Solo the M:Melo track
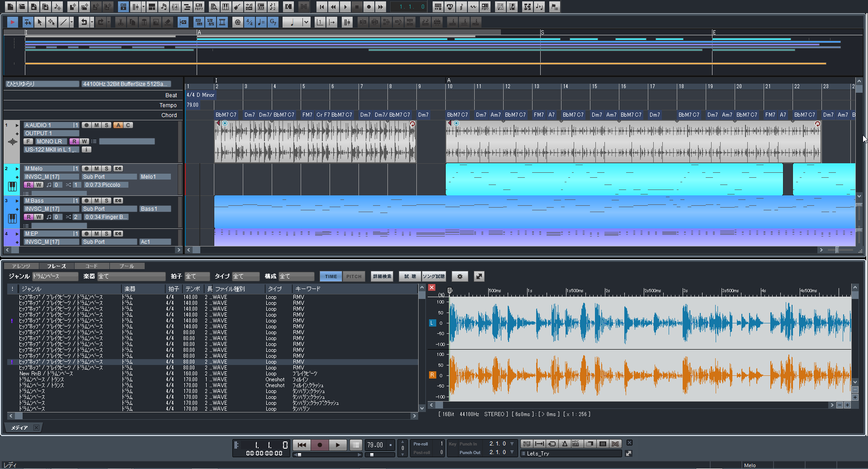This screenshot has width=868, height=469. click(106, 169)
